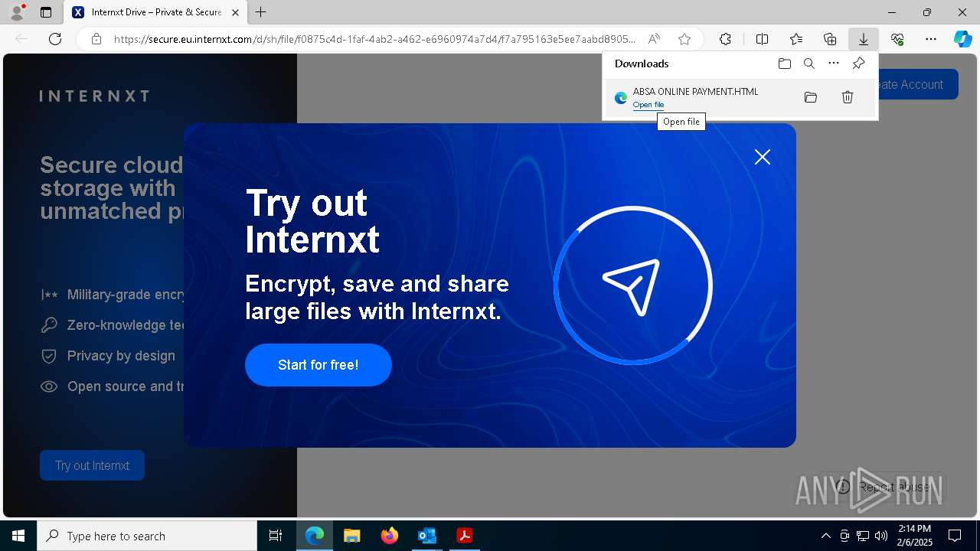
Task: Open the Collections icon
Action: click(x=830, y=39)
